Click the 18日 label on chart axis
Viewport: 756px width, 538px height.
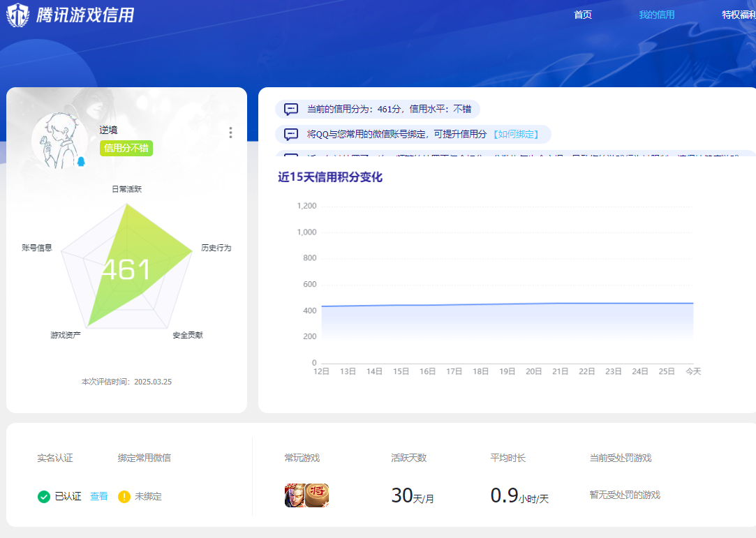coord(481,371)
